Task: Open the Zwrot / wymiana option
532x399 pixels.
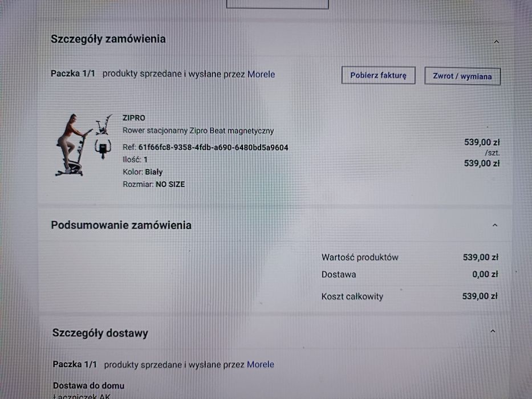Action: (462, 76)
